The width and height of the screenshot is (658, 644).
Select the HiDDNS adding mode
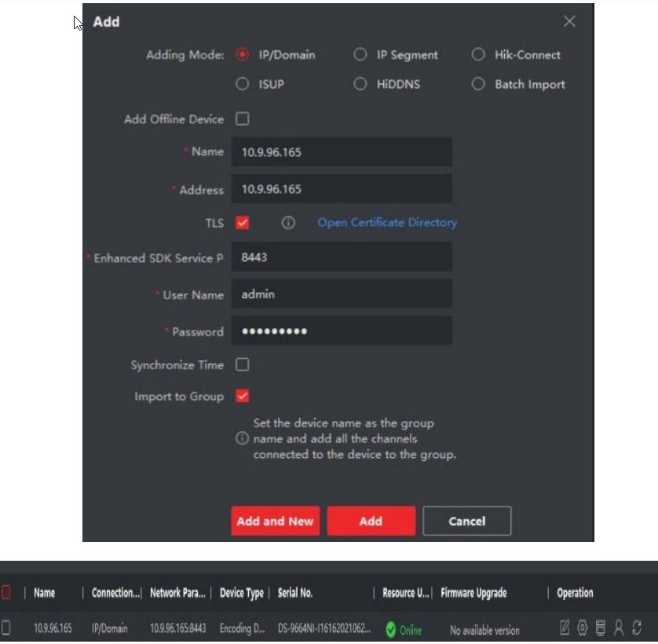point(360,85)
